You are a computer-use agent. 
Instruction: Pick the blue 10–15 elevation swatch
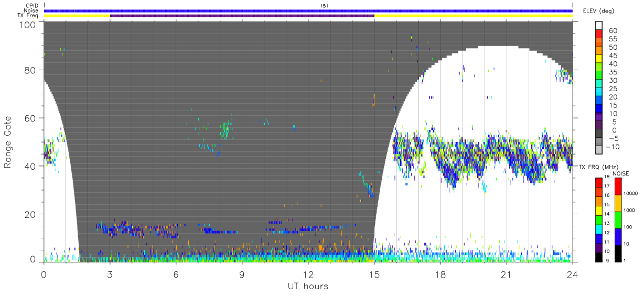(x=599, y=109)
